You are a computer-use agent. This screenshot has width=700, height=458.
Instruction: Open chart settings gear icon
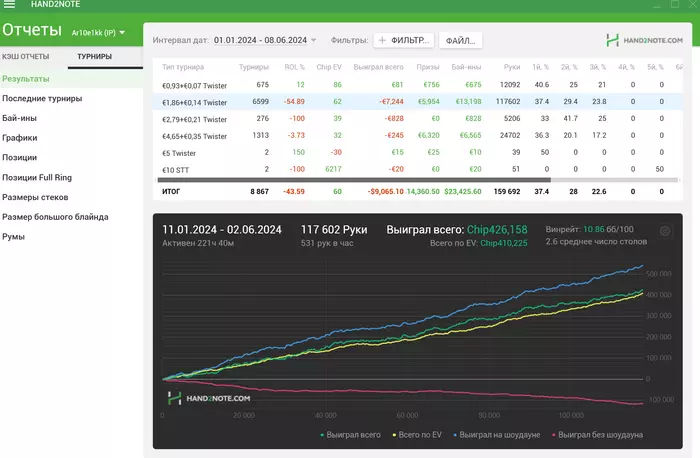click(665, 231)
